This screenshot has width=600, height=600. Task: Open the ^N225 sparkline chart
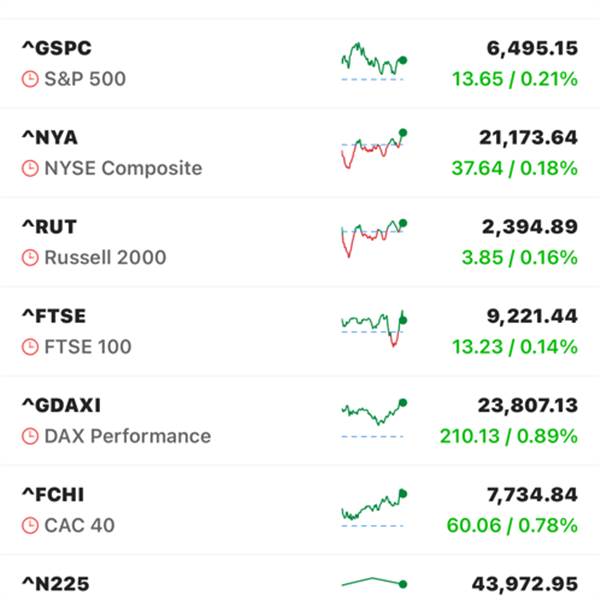[374, 584]
